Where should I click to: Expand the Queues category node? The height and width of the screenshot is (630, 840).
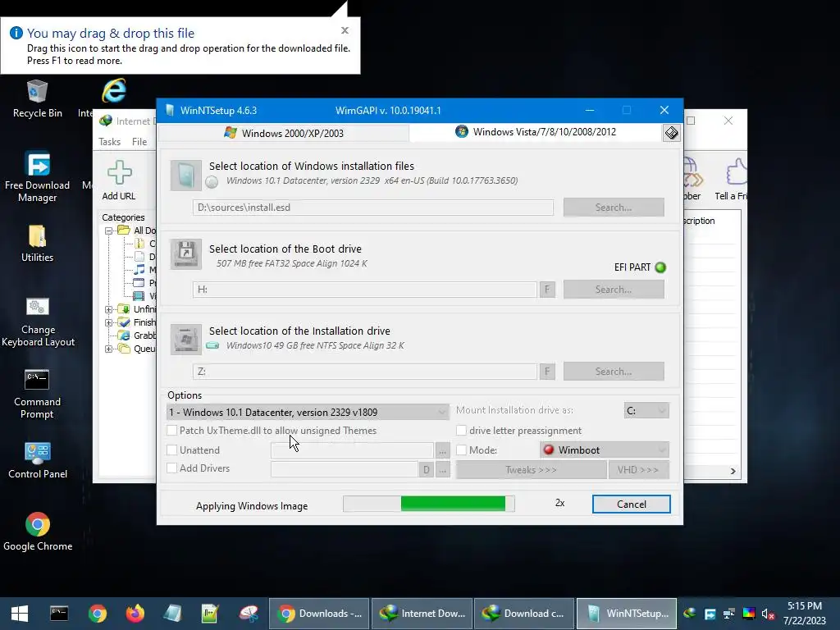(x=109, y=349)
